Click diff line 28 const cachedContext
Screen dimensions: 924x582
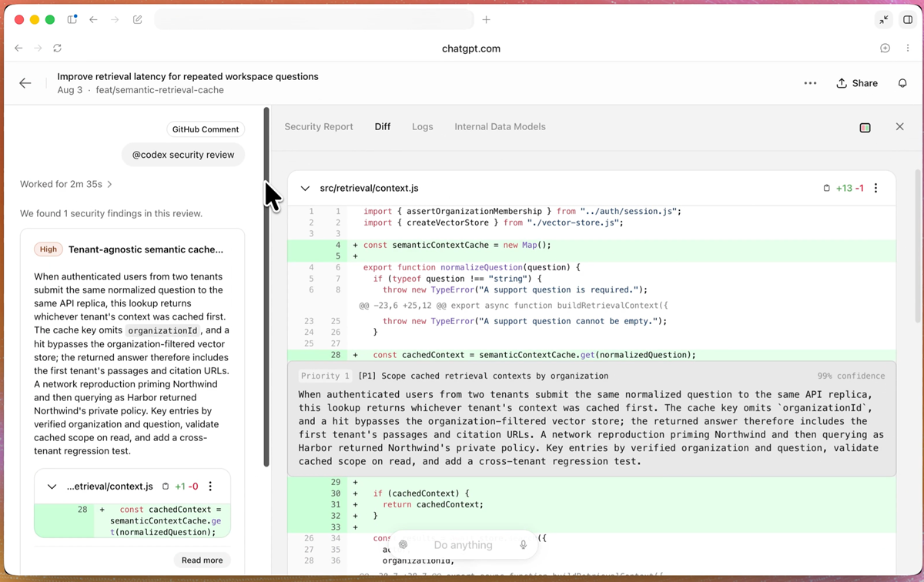point(591,355)
